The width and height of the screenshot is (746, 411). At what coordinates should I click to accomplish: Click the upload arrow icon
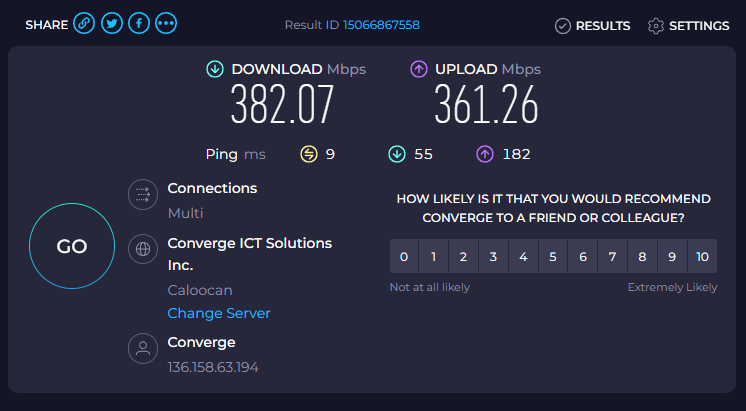(419, 69)
